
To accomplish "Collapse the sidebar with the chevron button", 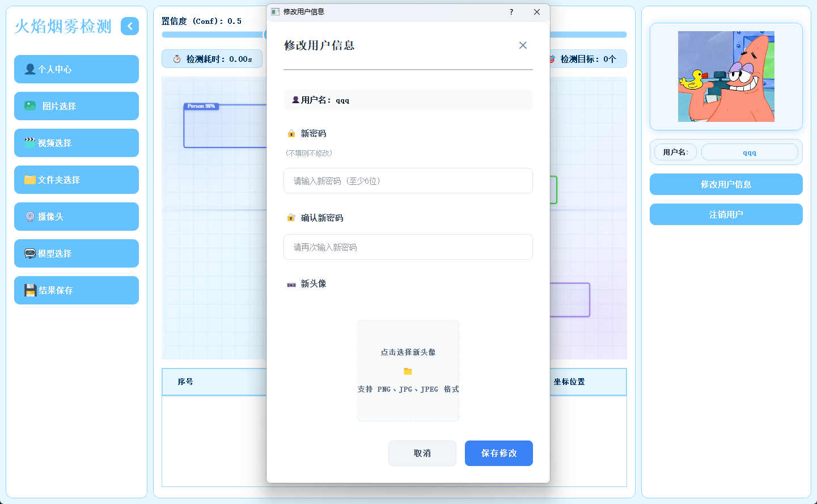I will pos(130,26).
